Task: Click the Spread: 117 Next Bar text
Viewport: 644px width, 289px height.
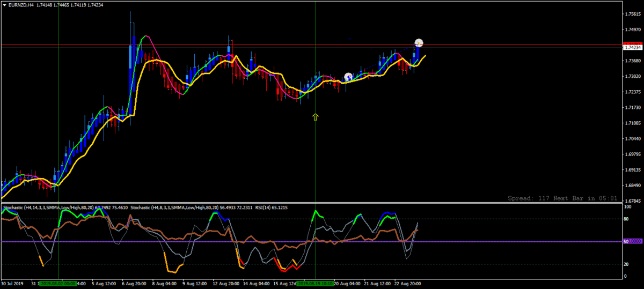Action: coord(562,198)
